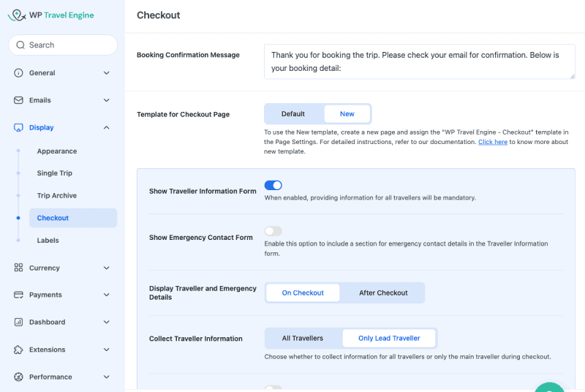585x392 pixels.
Task: Click the Payments card icon
Action: tap(18, 295)
